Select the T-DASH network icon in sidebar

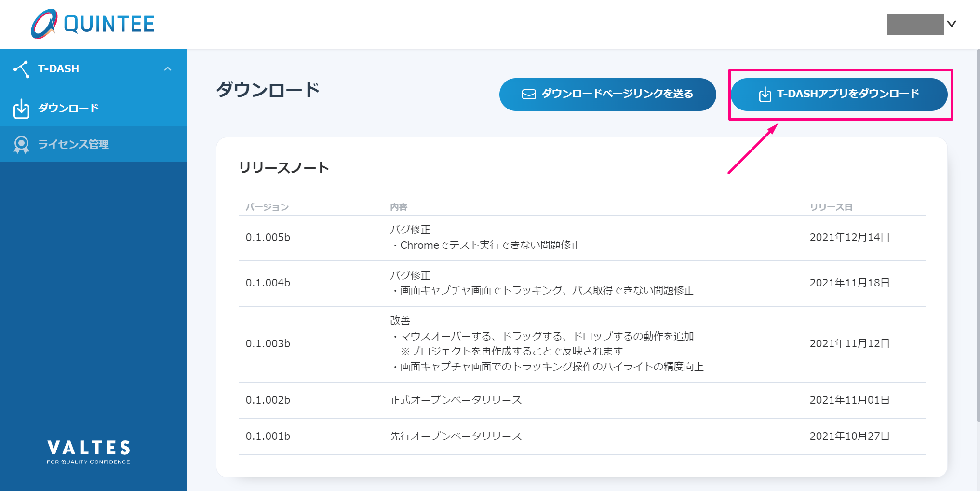[21, 68]
